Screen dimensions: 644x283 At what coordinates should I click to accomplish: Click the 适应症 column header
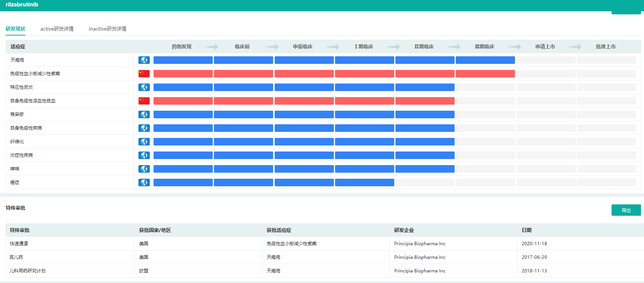click(x=18, y=47)
